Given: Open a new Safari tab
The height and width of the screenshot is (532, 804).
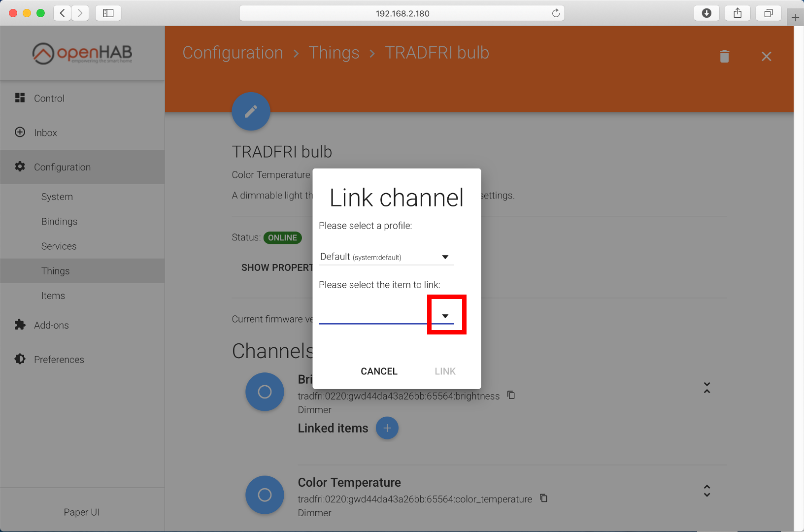Looking at the screenshot, I should click(795, 18).
